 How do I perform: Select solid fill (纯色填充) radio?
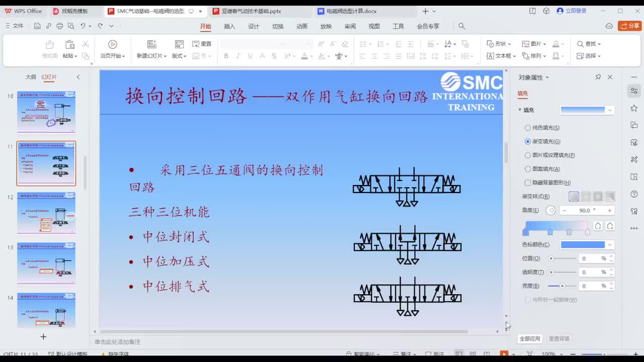pyautogui.click(x=528, y=128)
